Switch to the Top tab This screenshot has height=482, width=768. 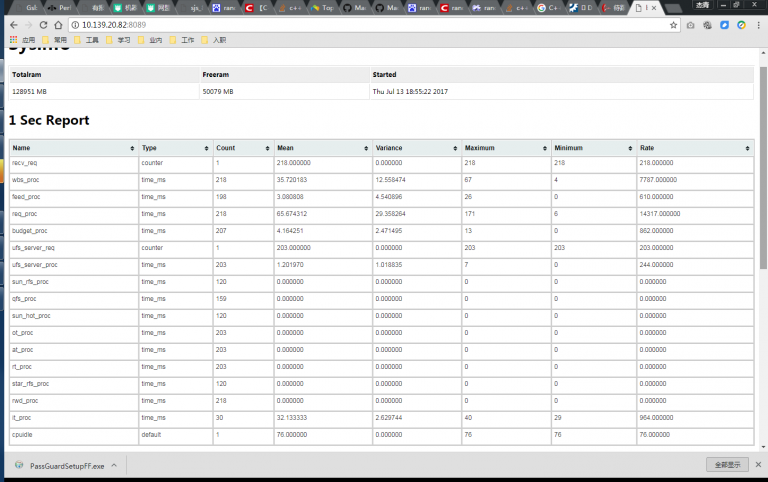click(322, 8)
